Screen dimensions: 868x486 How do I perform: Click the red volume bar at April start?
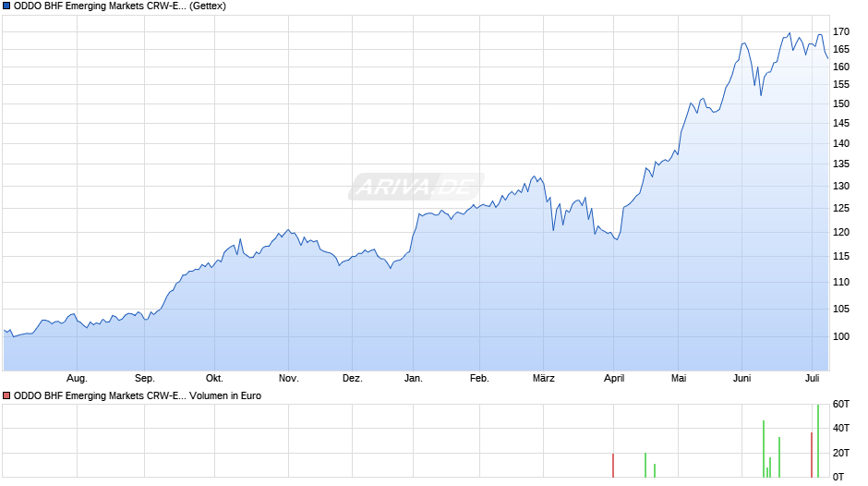tap(613, 466)
